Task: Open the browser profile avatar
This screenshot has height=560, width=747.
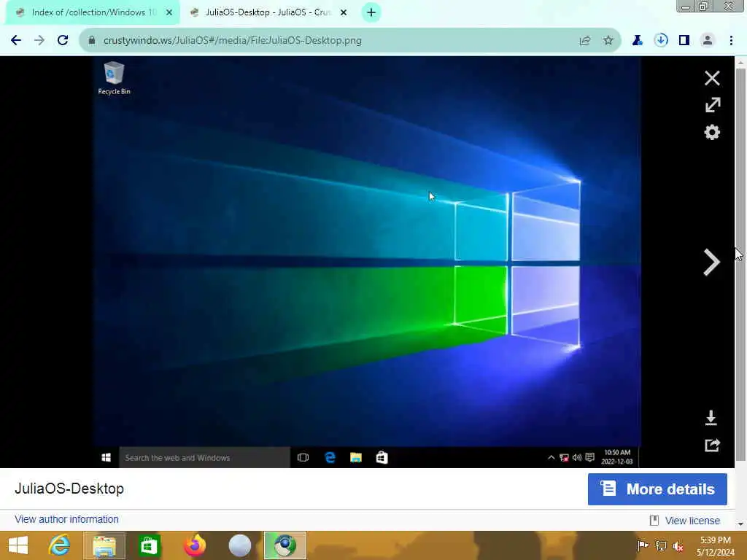Action: 708,41
